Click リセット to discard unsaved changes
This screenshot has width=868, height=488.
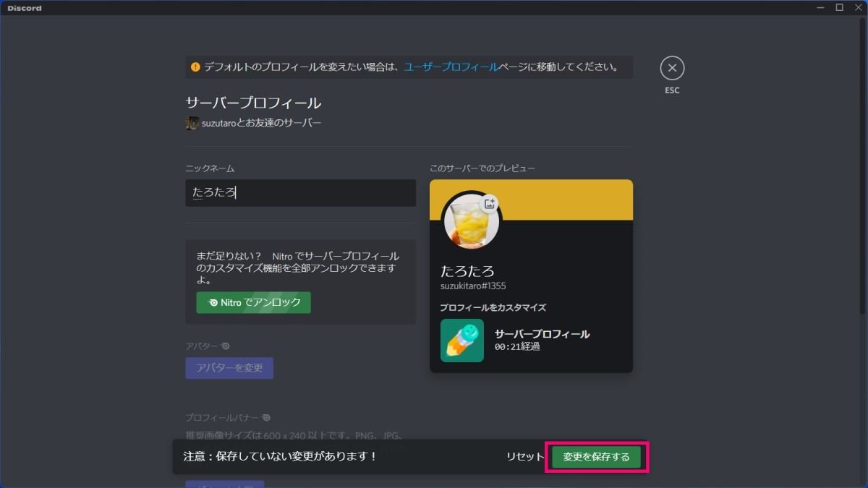click(524, 456)
